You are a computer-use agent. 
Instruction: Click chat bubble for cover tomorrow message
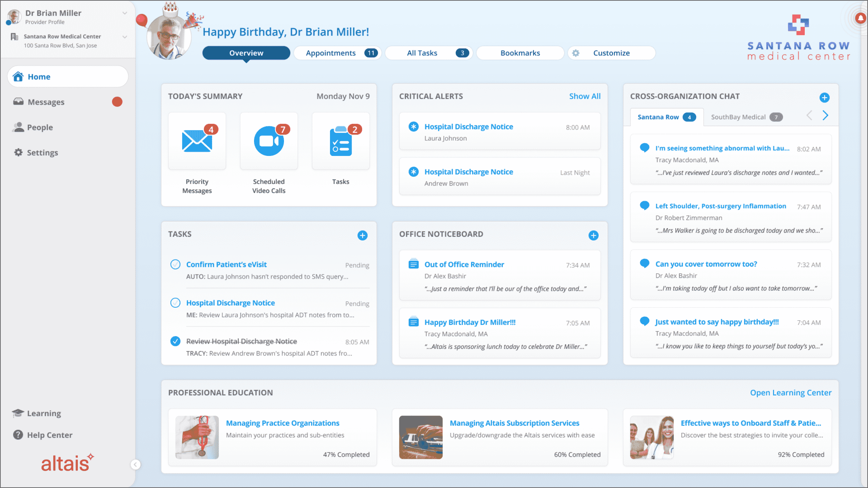pyautogui.click(x=645, y=264)
